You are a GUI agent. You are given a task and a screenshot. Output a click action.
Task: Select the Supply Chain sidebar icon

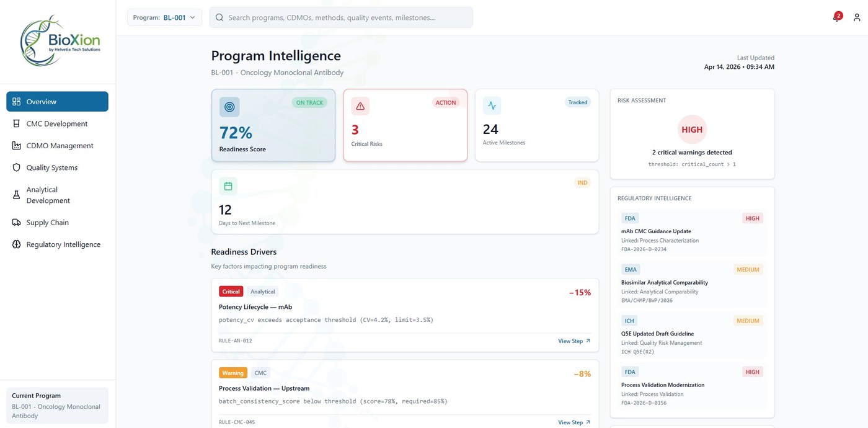pos(17,222)
